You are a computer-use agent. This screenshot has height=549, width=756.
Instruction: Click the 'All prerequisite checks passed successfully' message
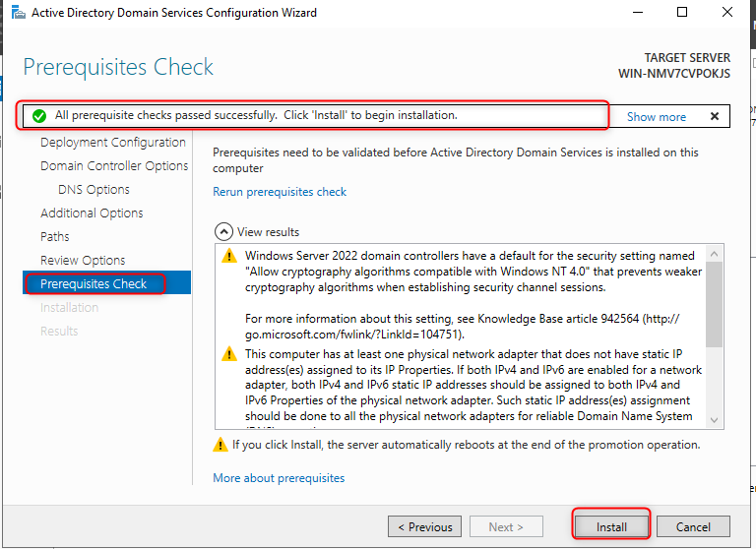pyautogui.click(x=256, y=115)
